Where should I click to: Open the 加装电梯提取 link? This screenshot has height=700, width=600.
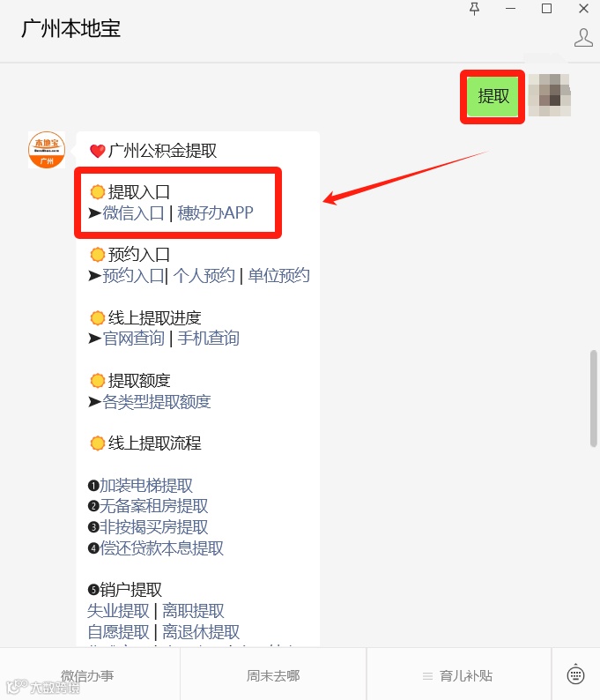click(x=146, y=485)
